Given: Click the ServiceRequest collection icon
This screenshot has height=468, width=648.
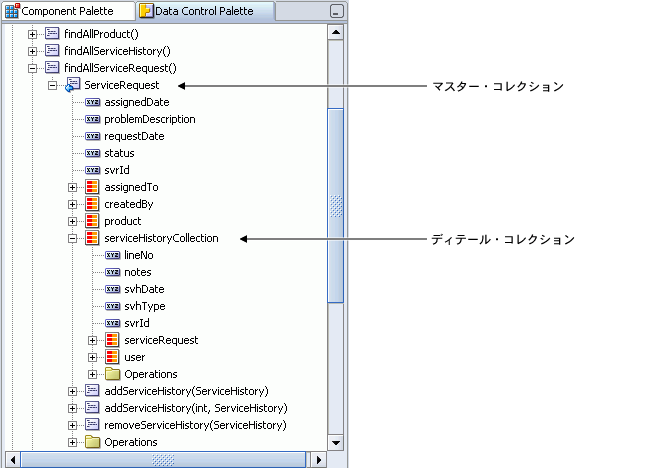Looking at the screenshot, I should (x=73, y=84).
